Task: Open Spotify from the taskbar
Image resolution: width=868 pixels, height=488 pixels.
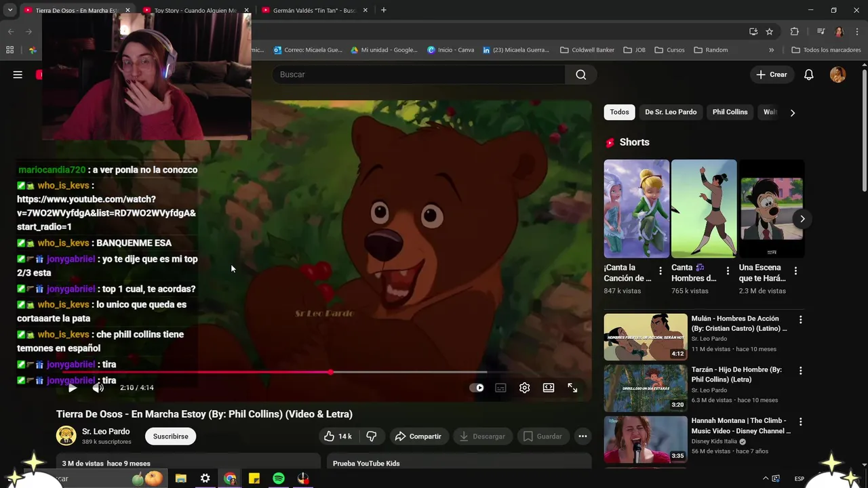Action: click(279, 479)
